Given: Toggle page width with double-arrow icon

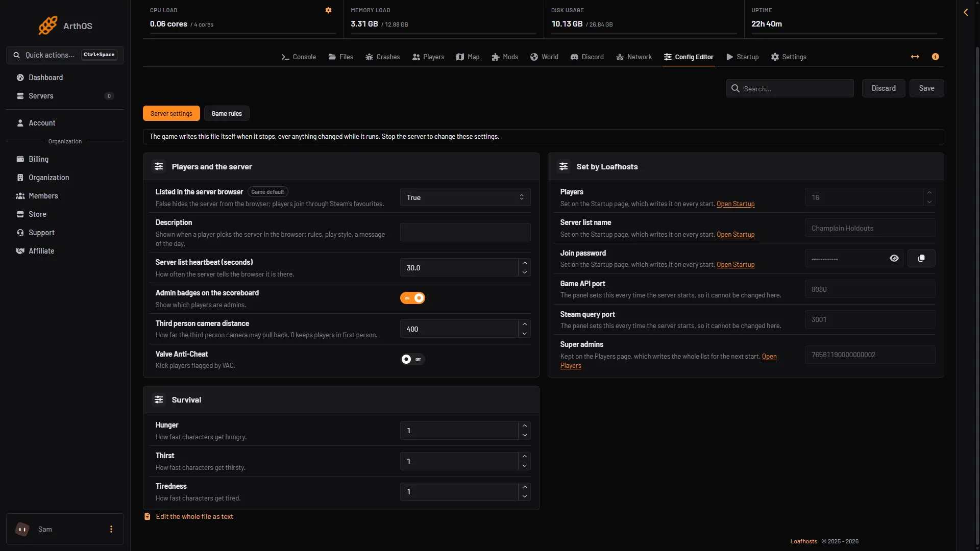Looking at the screenshot, I should tap(915, 57).
